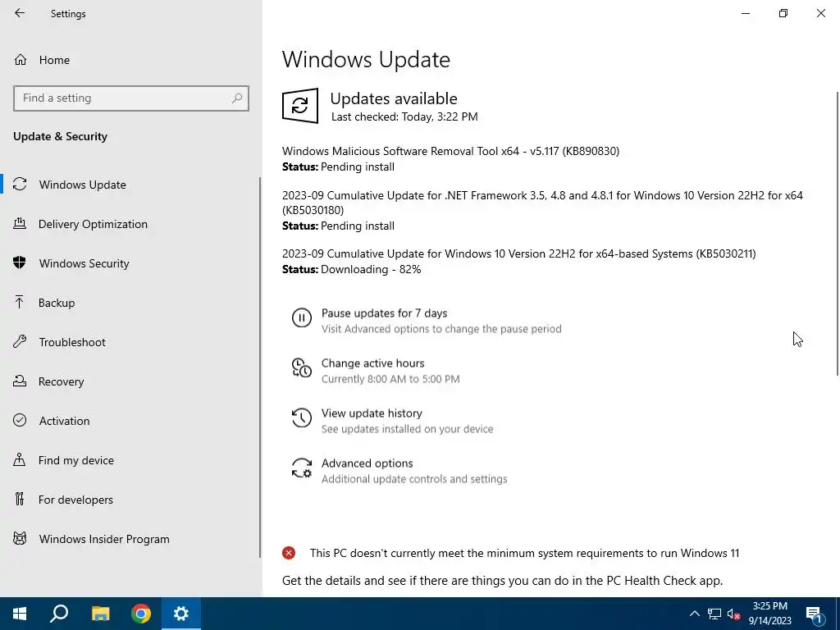Click the Find my device person icon

[20, 459]
